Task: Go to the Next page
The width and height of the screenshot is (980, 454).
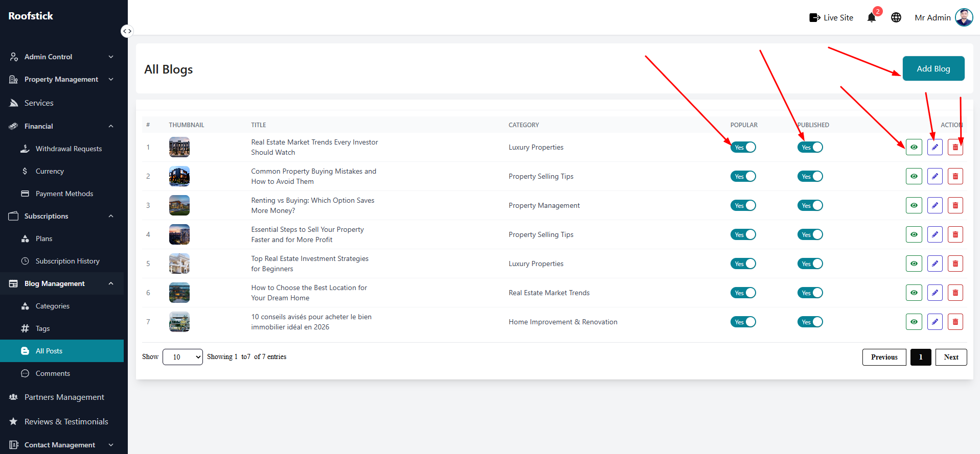Action: point(951,357)
